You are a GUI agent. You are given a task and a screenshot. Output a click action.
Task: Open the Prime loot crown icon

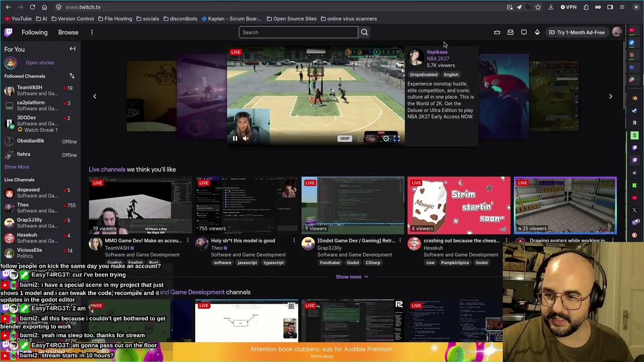pyautogui.click(x=497, y=32)
